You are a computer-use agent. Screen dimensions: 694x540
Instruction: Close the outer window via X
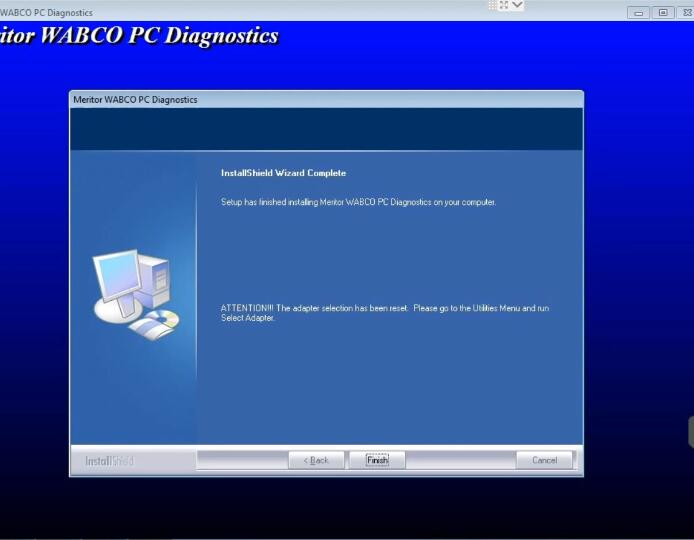tap(686, 12)
